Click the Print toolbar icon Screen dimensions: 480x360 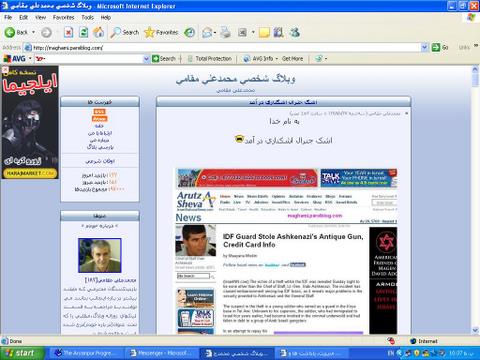226,32
